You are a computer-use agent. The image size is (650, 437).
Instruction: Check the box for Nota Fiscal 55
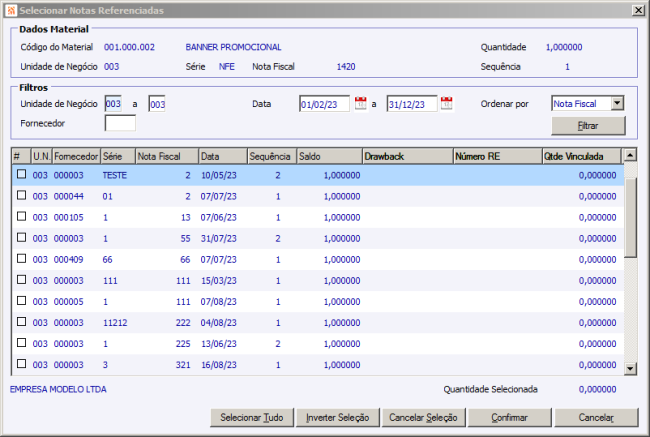(21, 237)
